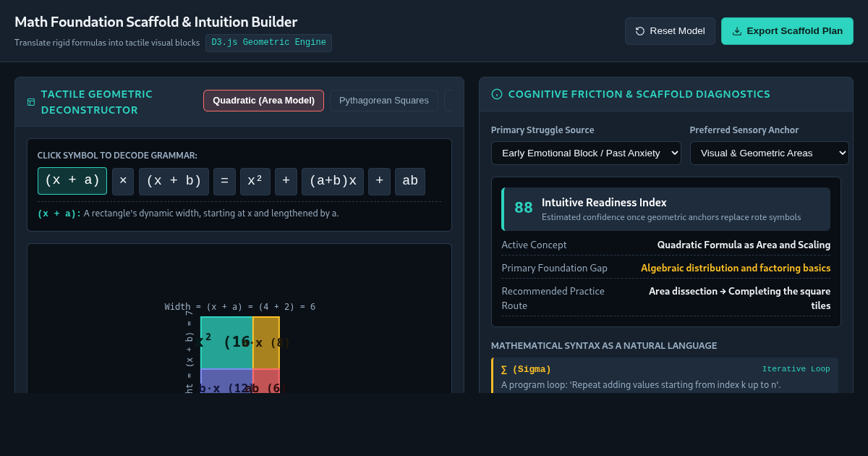Click the red ab area block
Screen dimensions: 868x456
tap(266, 381)
